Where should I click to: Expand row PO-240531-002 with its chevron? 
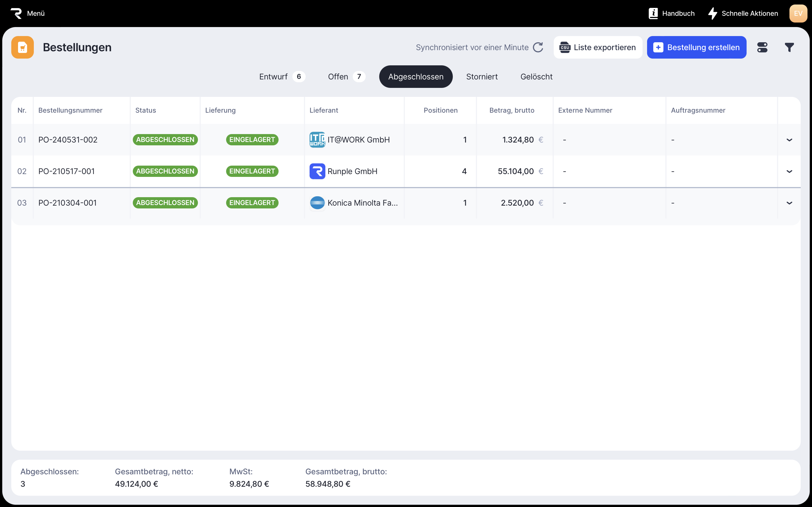[x=789, y=140]
